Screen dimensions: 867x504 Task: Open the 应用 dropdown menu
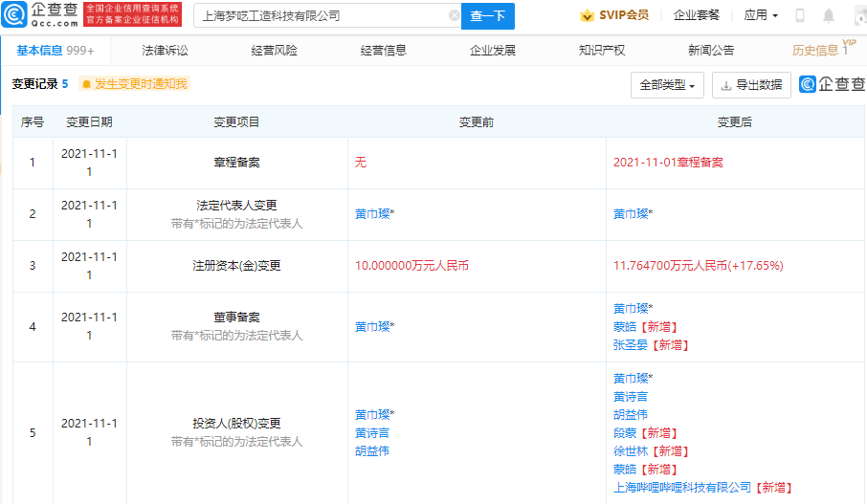point(761,15)
